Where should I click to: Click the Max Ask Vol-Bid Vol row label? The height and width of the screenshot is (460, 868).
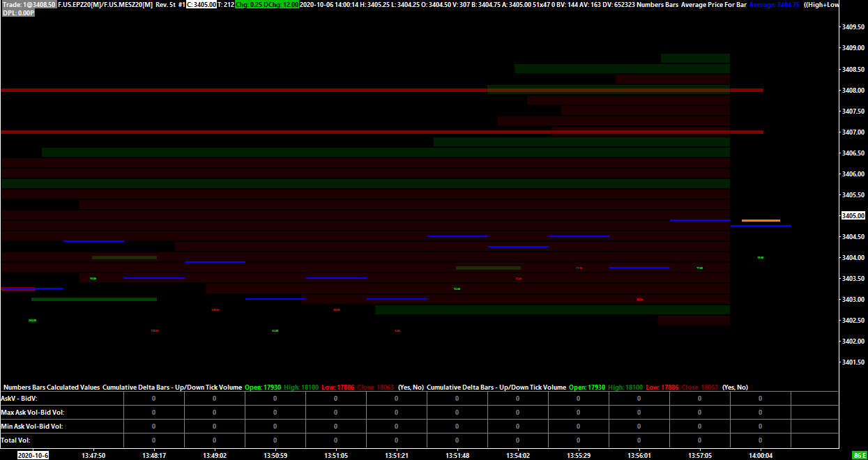(x=32, y=413)
